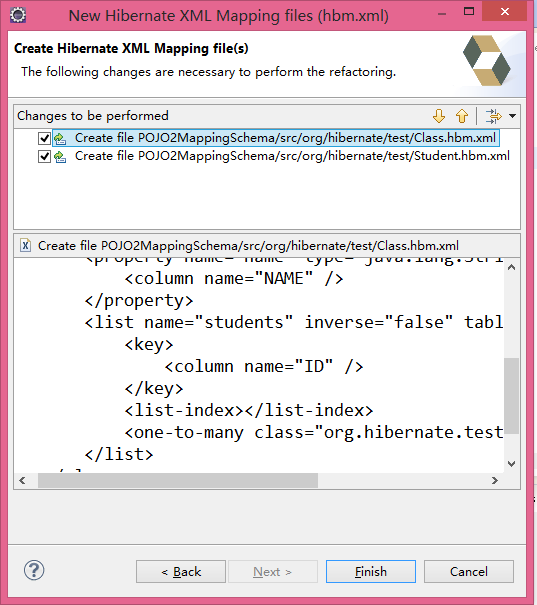This screenshot has height=605, width=537.
Task: Maximize the Hibernate mapping dialog window
Action: (x=469, y=12)
